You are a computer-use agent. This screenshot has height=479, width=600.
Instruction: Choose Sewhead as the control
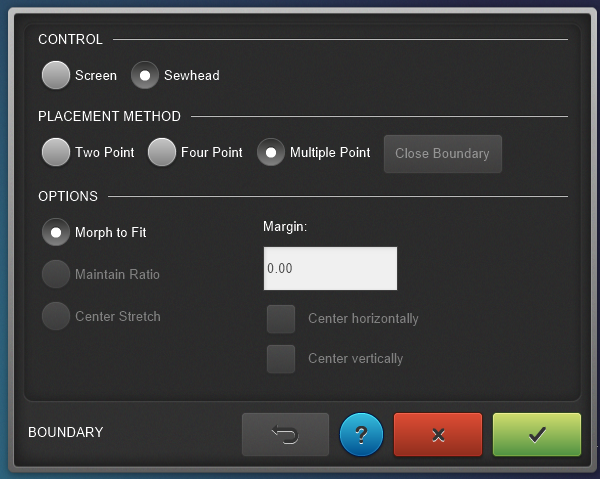[x=146, y=75]
